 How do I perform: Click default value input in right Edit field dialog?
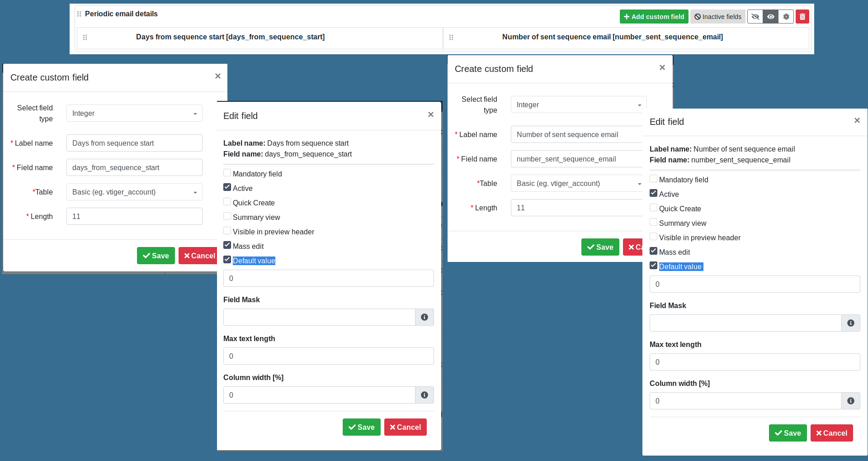[x=755, y=284]
